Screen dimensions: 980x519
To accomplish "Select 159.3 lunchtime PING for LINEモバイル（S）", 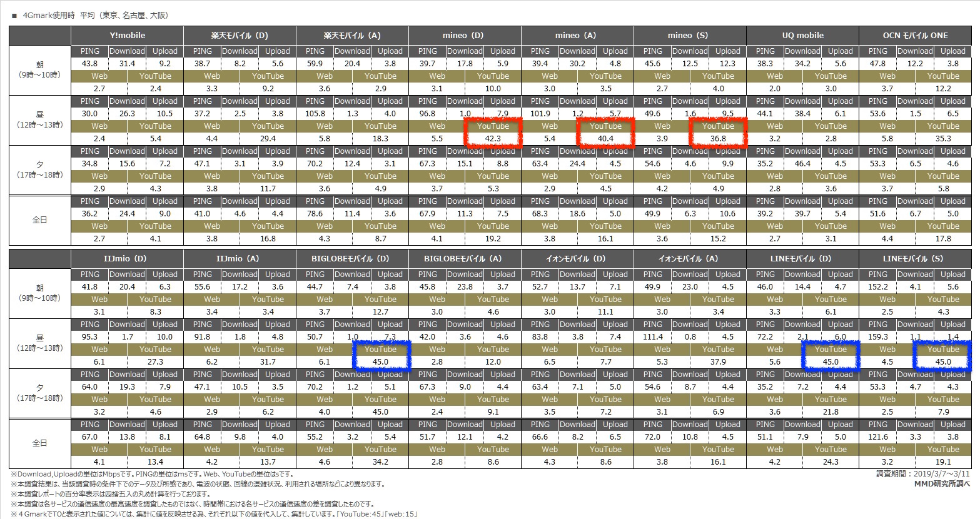I will pyautogui.click(x=877, y=337).
